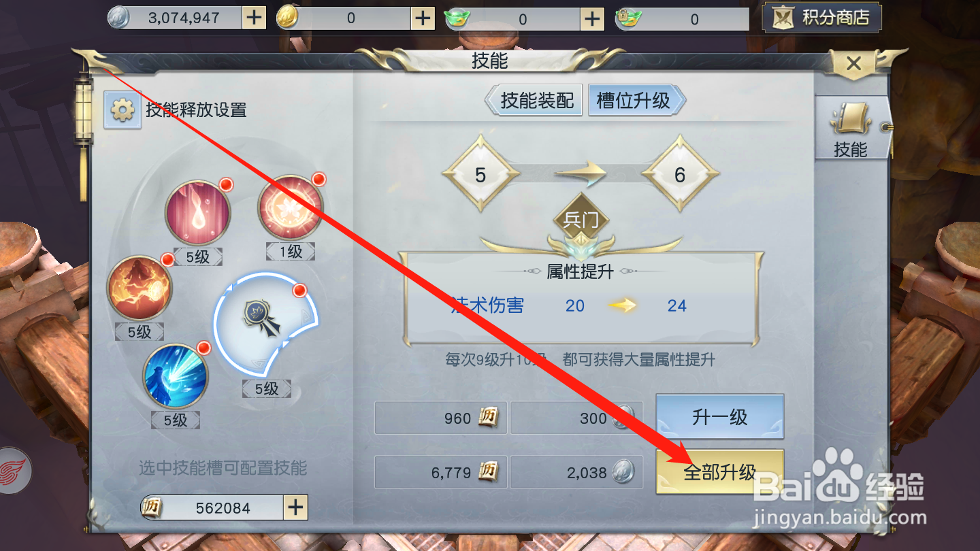Select the pink water drop skill slot
The image size is (980, 551).
click(x=198, y=213)
